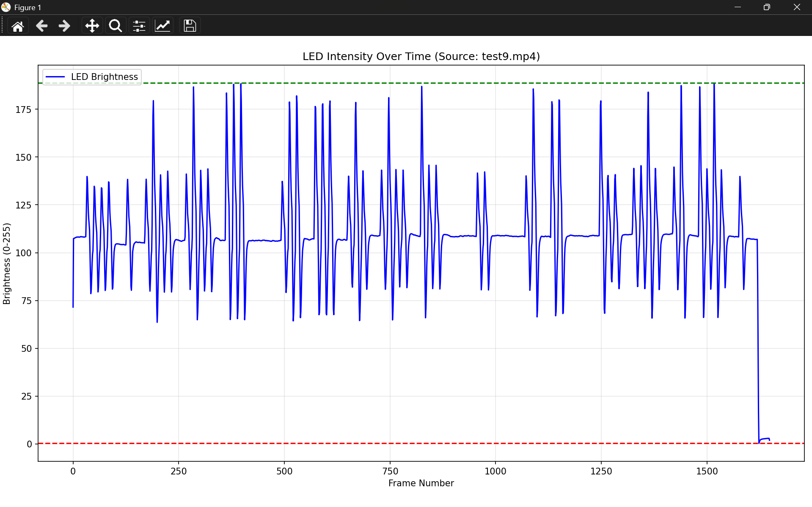Close the Figure 1 window
The width and height of the screenshot is (812, 507).
(x=797, y=7)
